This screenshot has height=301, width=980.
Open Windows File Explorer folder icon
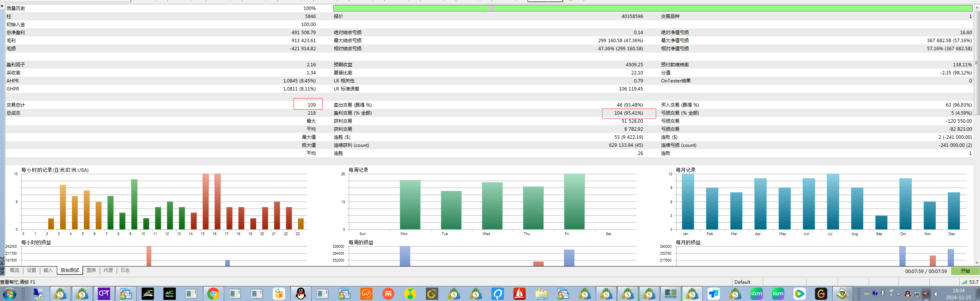[x=541, y=294]
